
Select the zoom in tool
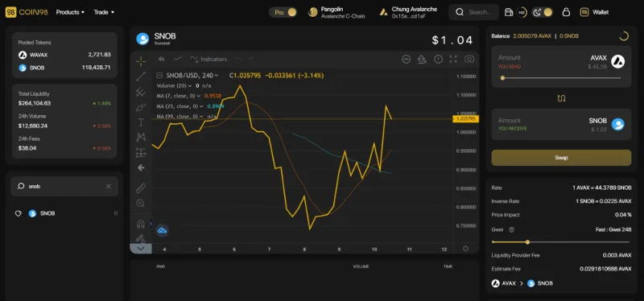coord(141,204)
